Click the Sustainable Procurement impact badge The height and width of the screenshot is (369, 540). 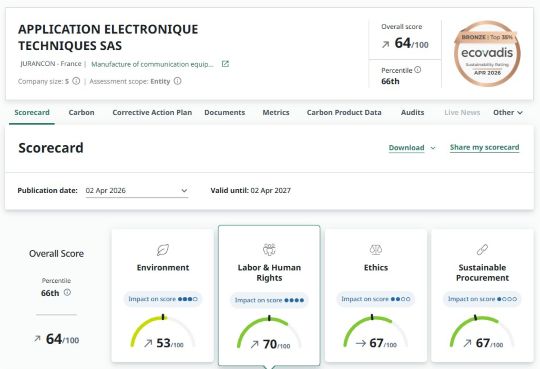(482, 299)
